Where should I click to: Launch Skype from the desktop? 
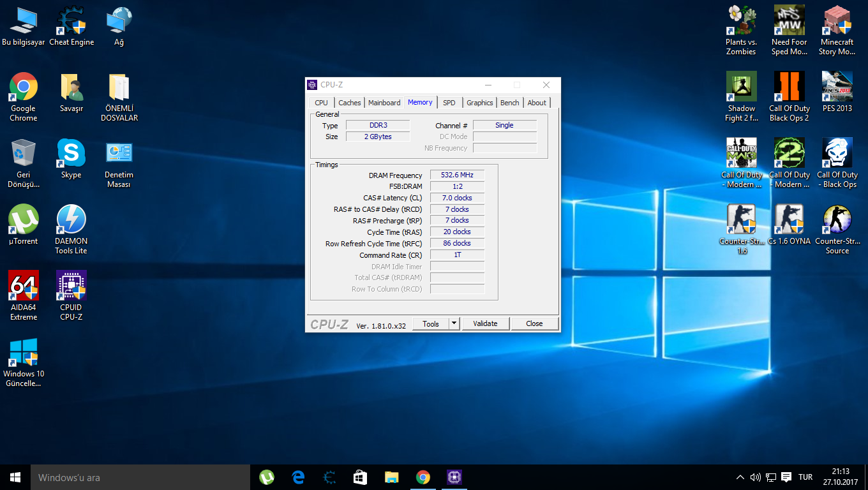tap(71, 159)
